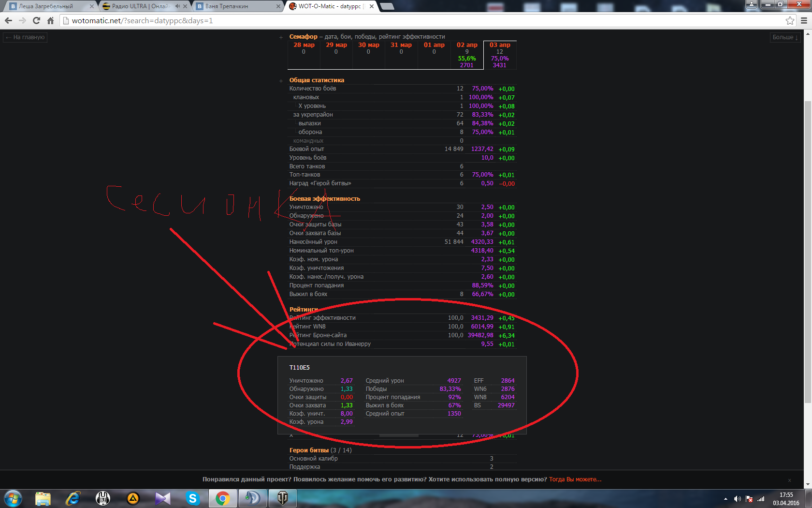
Task: Select the 02 апр day cell
Action: 467,55
